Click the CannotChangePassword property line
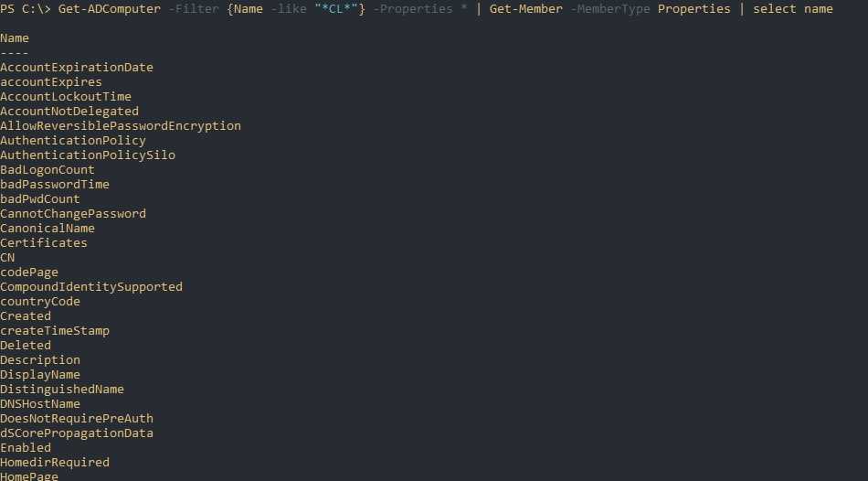 pyautogui.click(x=73, y=214)
